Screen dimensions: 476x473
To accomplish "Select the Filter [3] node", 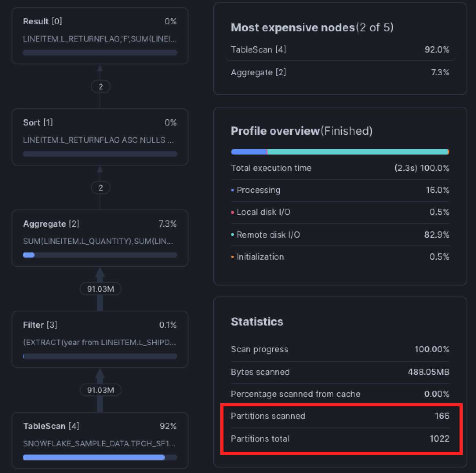I will click(100, 339).
